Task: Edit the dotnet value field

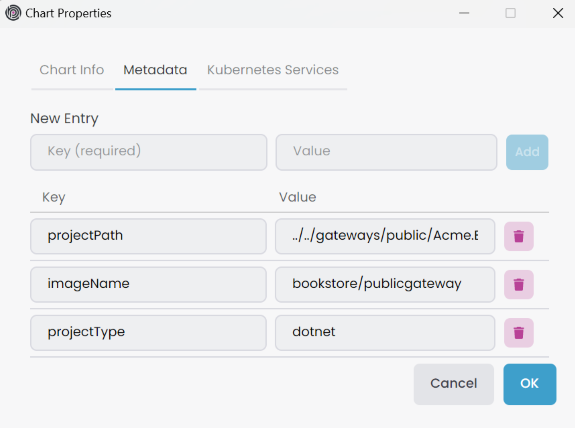Action: (385, 333)
